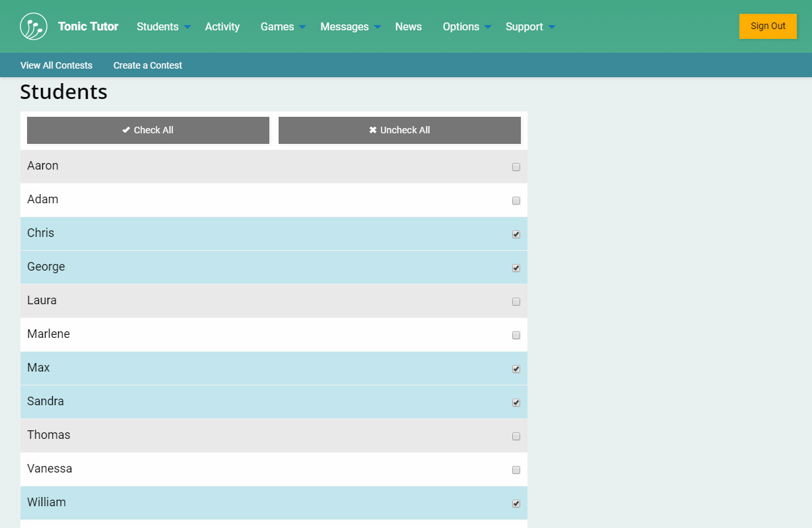Open the Options dropdown arrow
This screenshot has height=528, width=812.
(x=488, y=27)
